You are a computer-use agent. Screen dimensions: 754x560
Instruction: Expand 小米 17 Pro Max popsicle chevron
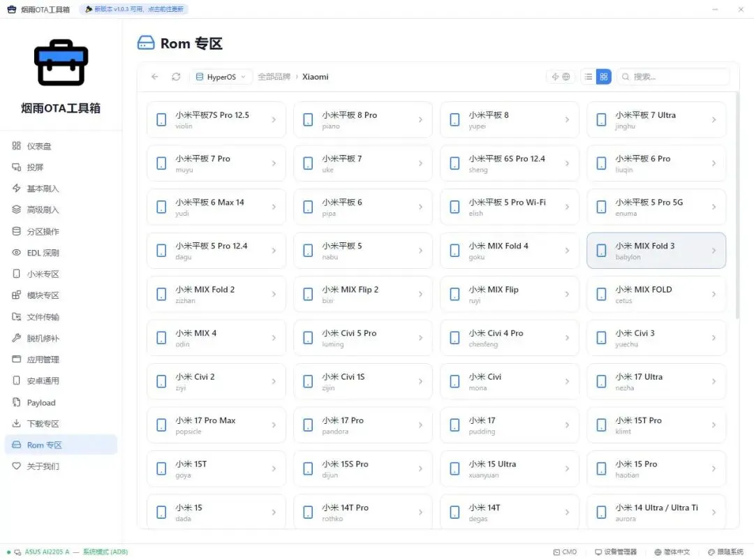click(274, 425)
